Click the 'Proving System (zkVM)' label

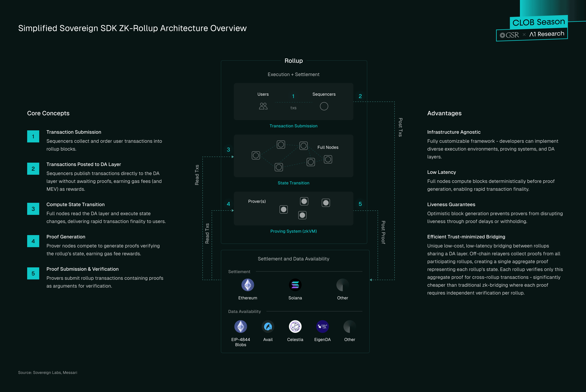(x=293, y=231)
